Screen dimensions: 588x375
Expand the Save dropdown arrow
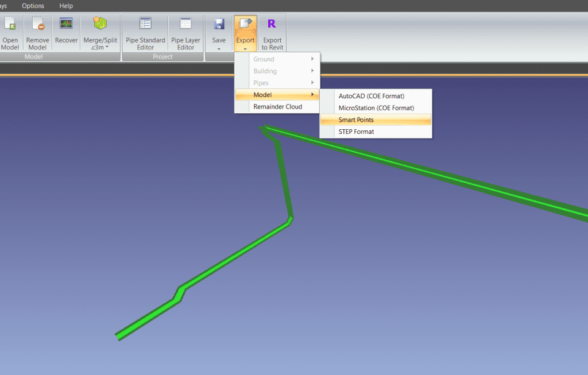click(x=219, y=49)
